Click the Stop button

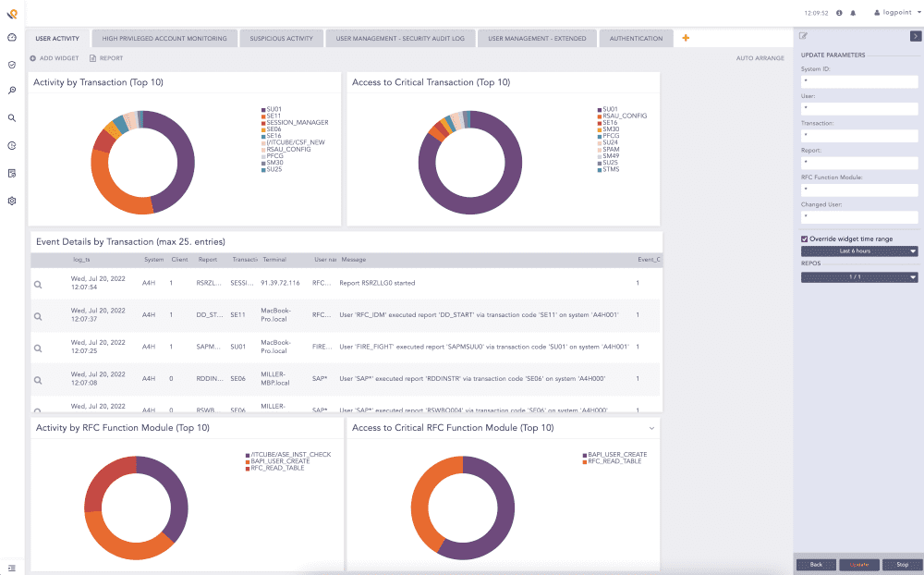(902, 565)
